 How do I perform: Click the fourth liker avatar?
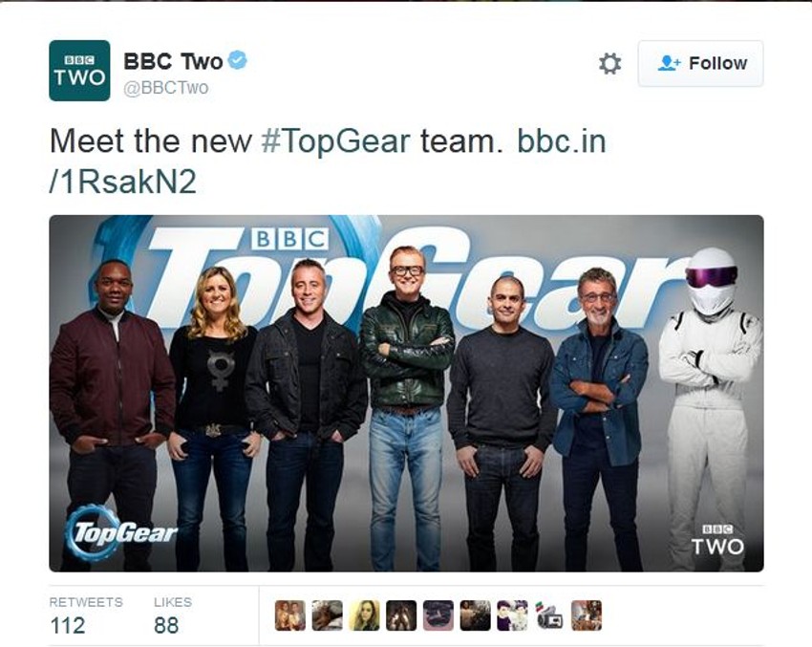(401, 615)
